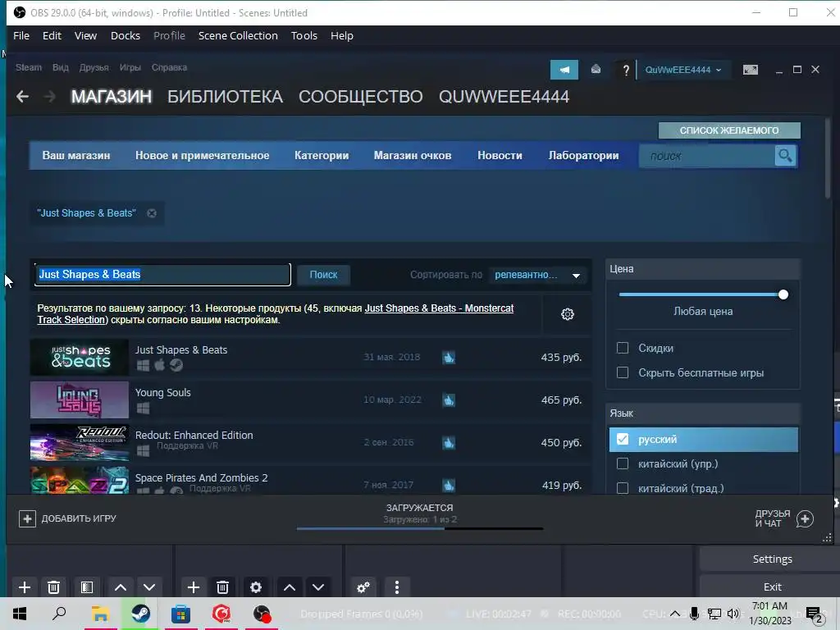The width and height of the screenshot is (840, 630).
Task: Open СПИСОК ЖЕЛАЕМОГО wishlist button
Action: pos(729,130)
